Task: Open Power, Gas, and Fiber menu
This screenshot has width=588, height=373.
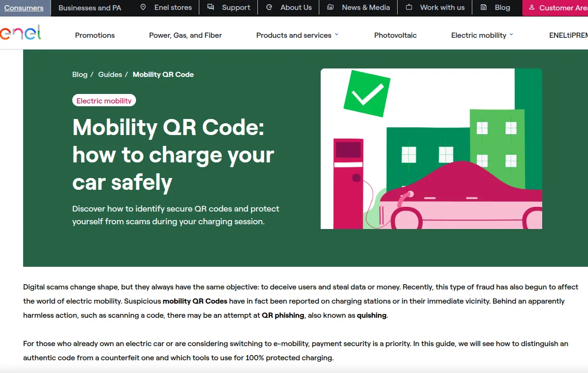Action: coord(185,35)
